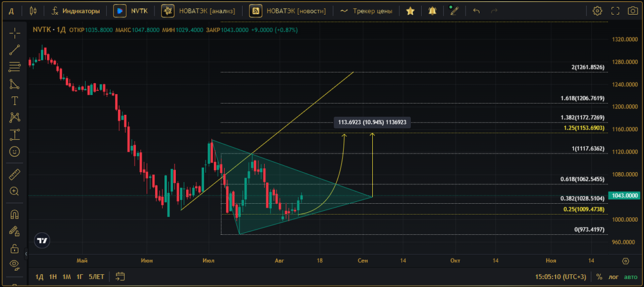Screen dimensions: 644x287
Task: Open chart settings gear icon
Action: 597,11
